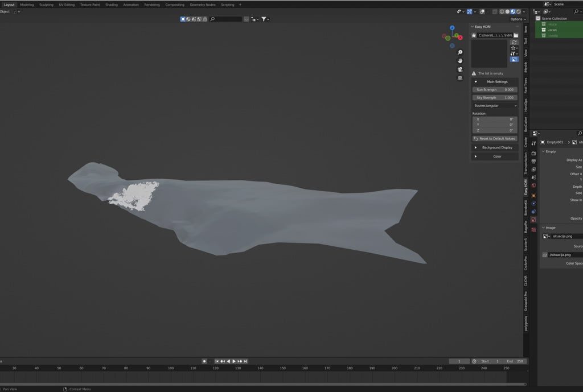Toggle the auto keying record button

(204, 361)
